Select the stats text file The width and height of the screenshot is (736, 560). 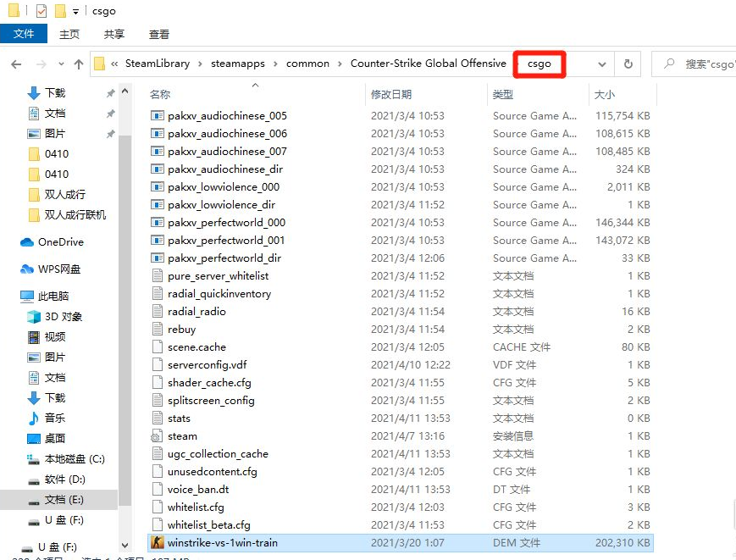click(x=179, y=419)
